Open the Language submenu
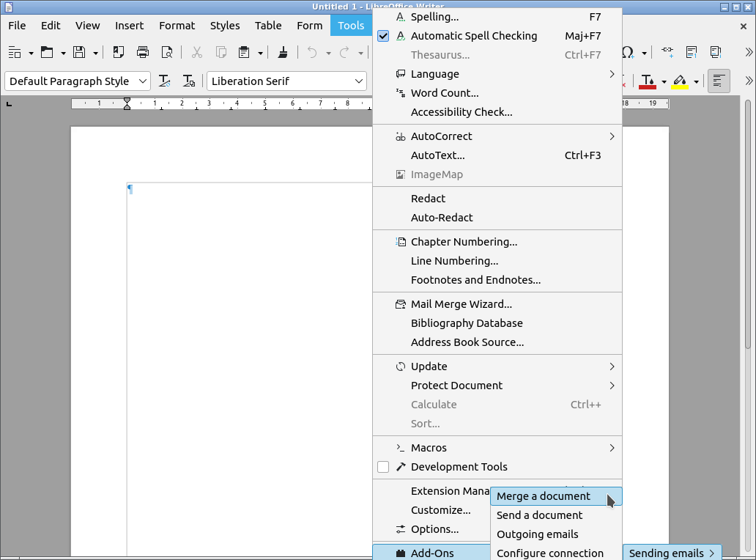The image size is (756, 560). click(497, 74)
